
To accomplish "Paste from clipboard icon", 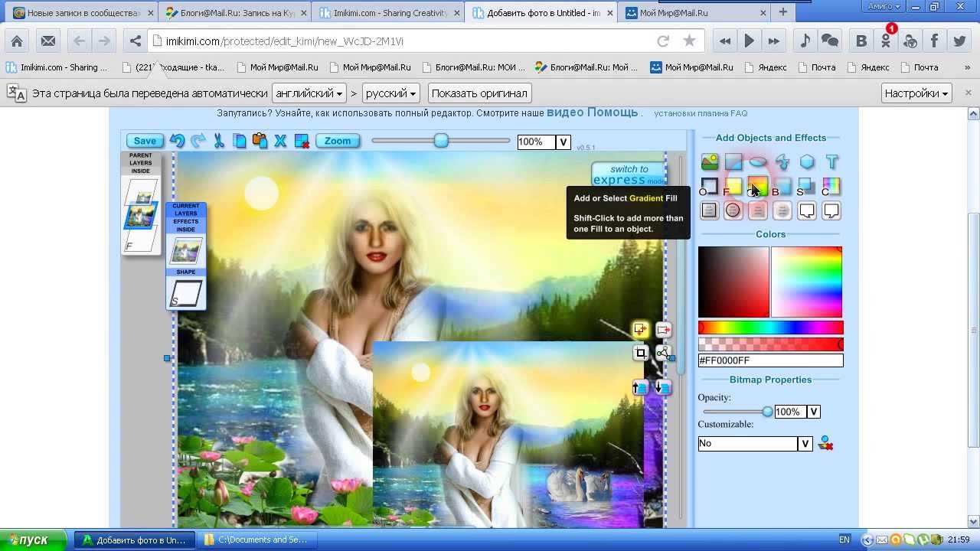I will click(x=260, y=141).
